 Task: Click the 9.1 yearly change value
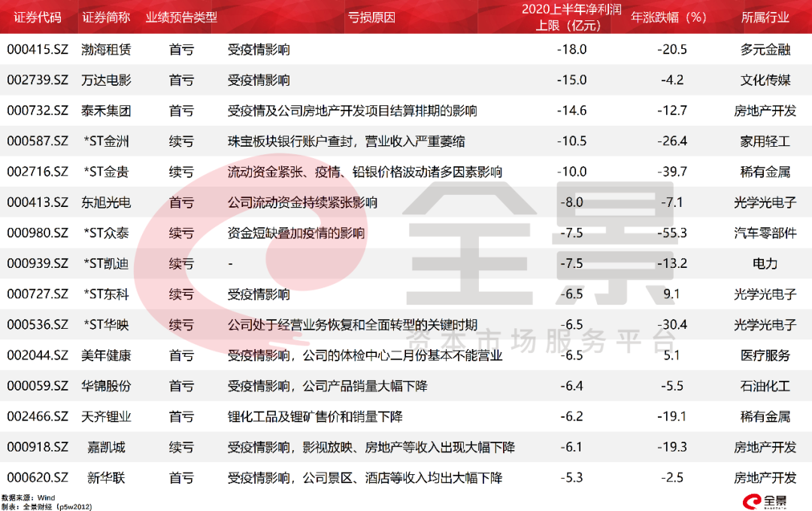click(x=671, y=294)
